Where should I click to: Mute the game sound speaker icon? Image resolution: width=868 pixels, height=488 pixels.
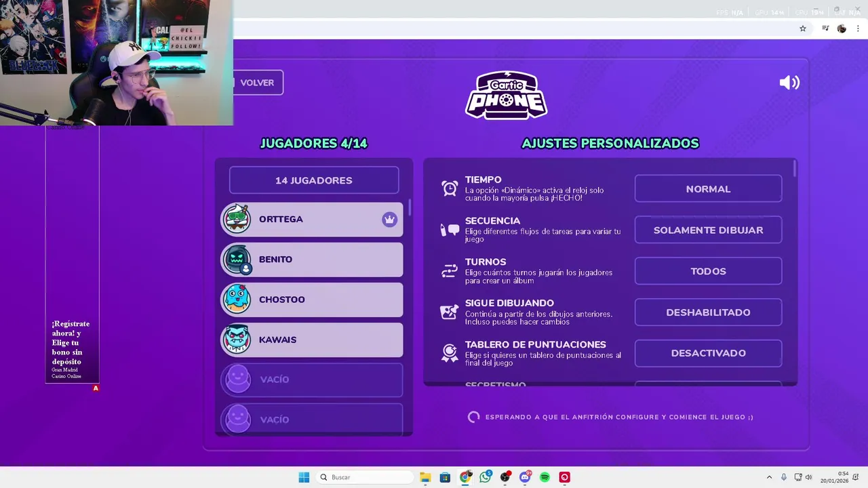pyautogui.click(x=789, y=83)
